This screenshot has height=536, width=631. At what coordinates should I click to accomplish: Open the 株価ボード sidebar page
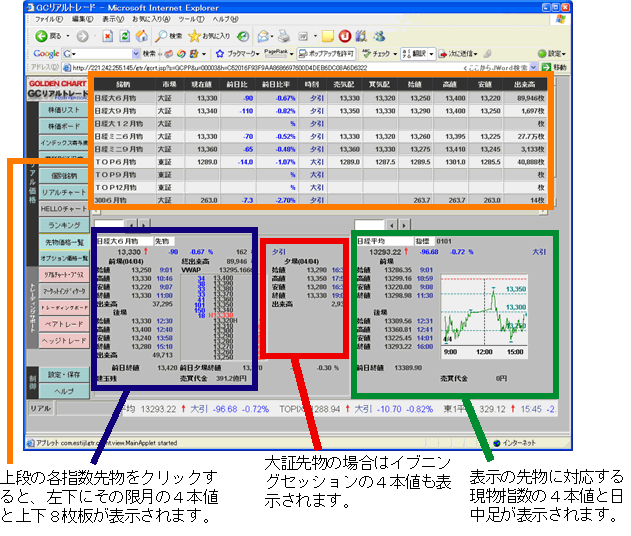(x=64, y=126)
